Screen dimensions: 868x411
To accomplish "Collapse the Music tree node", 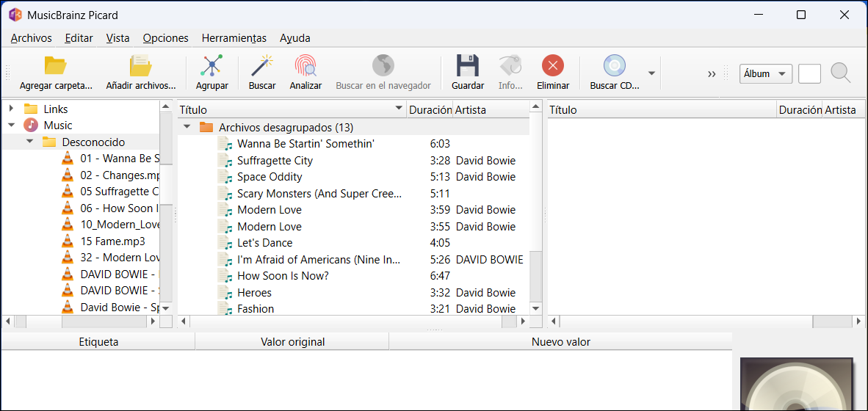I will [x=11, y=125].
